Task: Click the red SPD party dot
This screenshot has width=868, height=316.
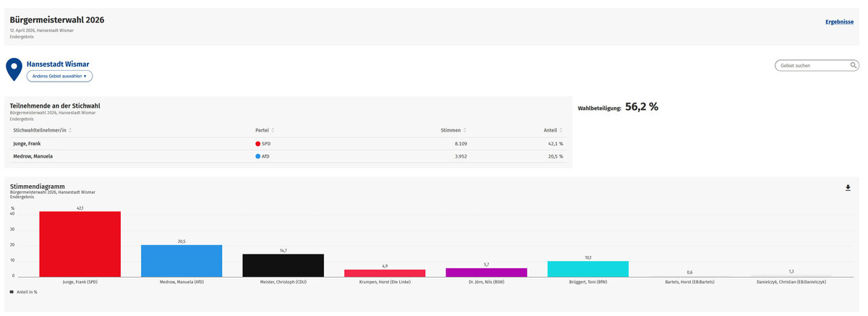Action: (x=258, y=144)
